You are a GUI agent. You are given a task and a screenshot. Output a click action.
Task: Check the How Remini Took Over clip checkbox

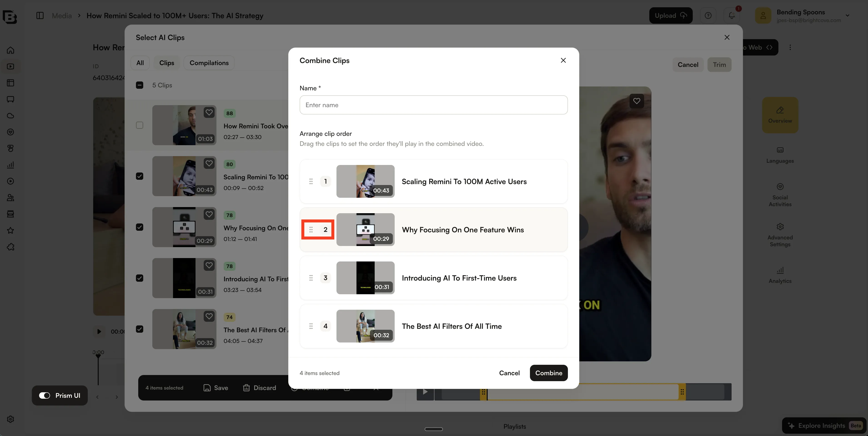click(x=140, y=125)
